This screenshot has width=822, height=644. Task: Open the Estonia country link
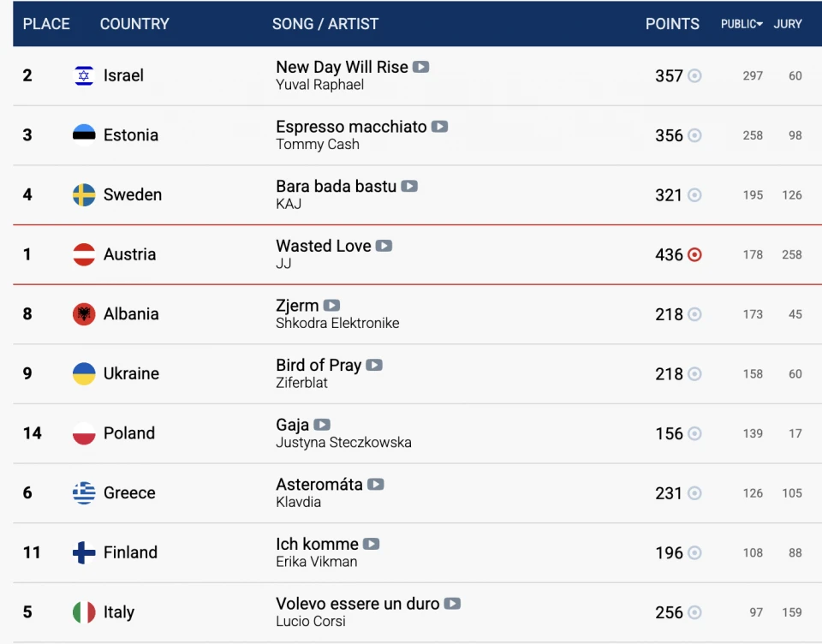(x=130, y=135)
